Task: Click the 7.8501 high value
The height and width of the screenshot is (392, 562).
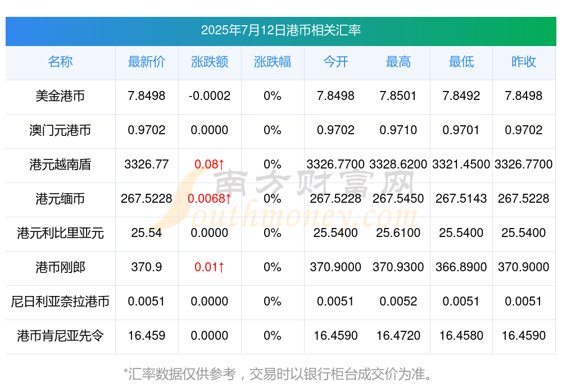Action: pyautogui.click(x=398, y=95)
